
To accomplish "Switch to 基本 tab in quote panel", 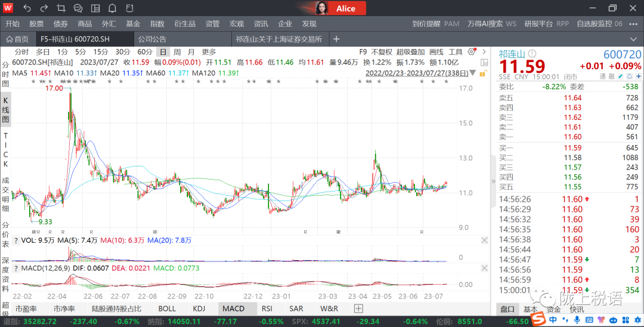I will tap(531, 309).
